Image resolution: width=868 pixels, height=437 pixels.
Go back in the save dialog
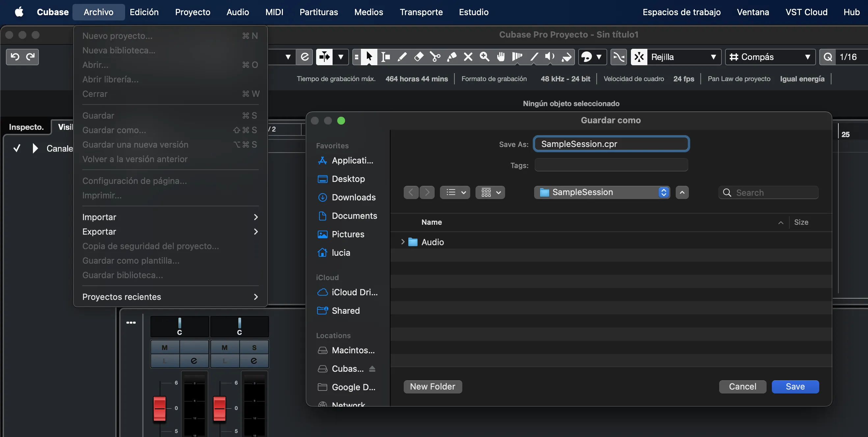coord(411,192)
